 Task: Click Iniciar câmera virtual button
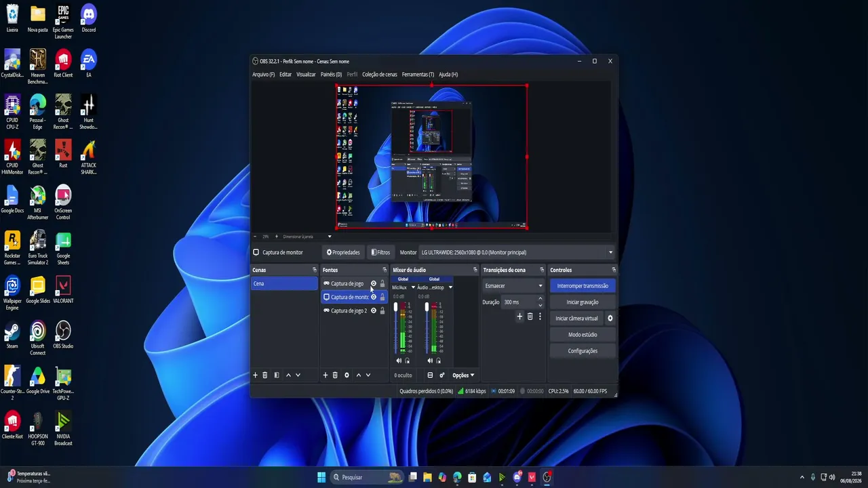pos(576,319)
